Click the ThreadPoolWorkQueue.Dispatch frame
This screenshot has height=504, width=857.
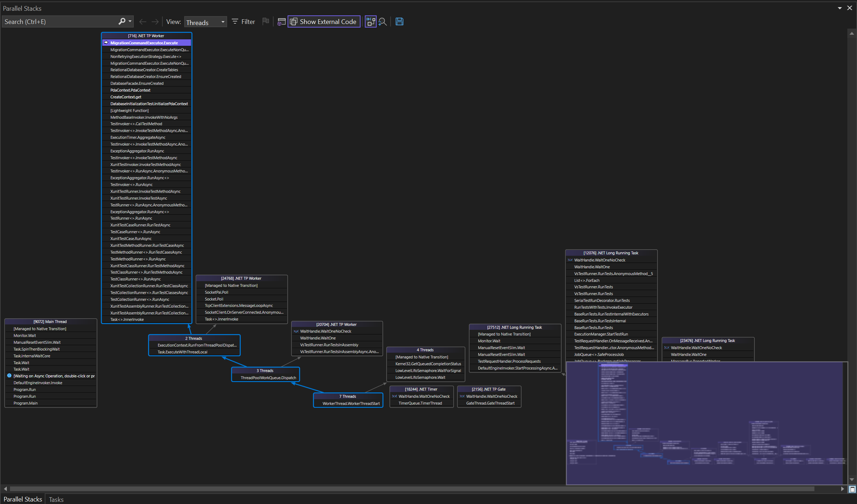click(268, 378)
